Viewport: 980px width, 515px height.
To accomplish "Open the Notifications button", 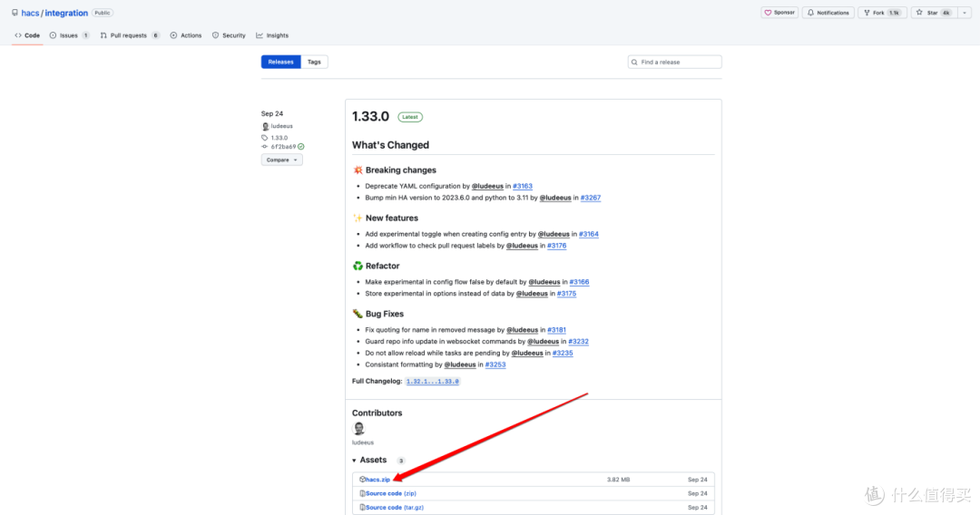I will (828, 13).
